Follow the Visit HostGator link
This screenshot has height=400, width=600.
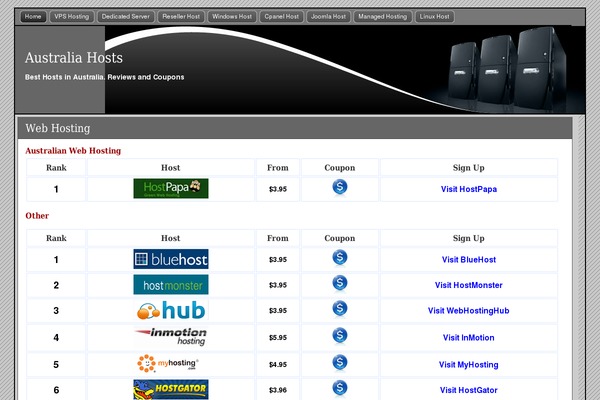(x=469, y=390)
